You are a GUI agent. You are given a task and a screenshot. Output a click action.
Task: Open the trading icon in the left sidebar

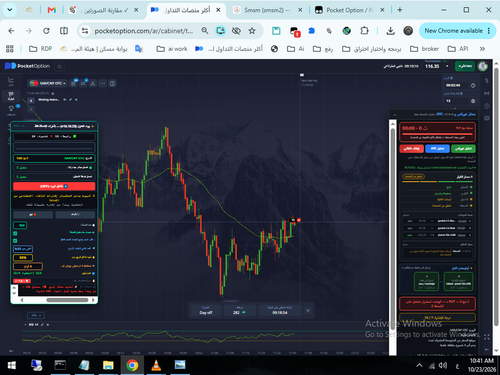tap(11, 96)
